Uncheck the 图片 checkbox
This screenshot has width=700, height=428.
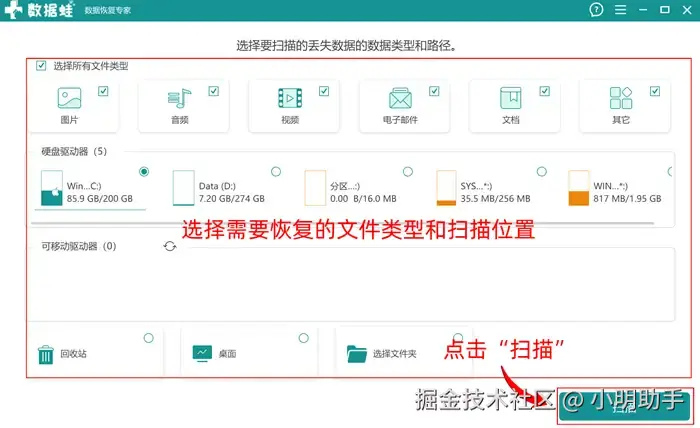point(103,91)
